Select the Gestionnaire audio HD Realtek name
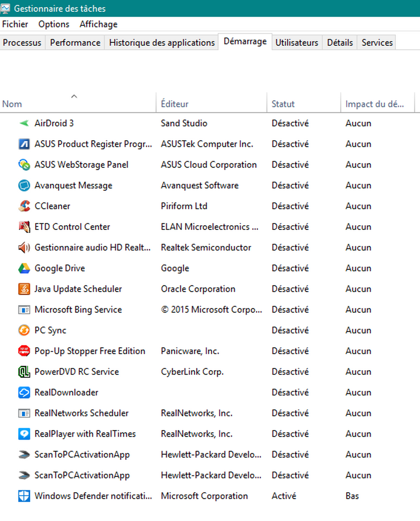 click(93, 248)
